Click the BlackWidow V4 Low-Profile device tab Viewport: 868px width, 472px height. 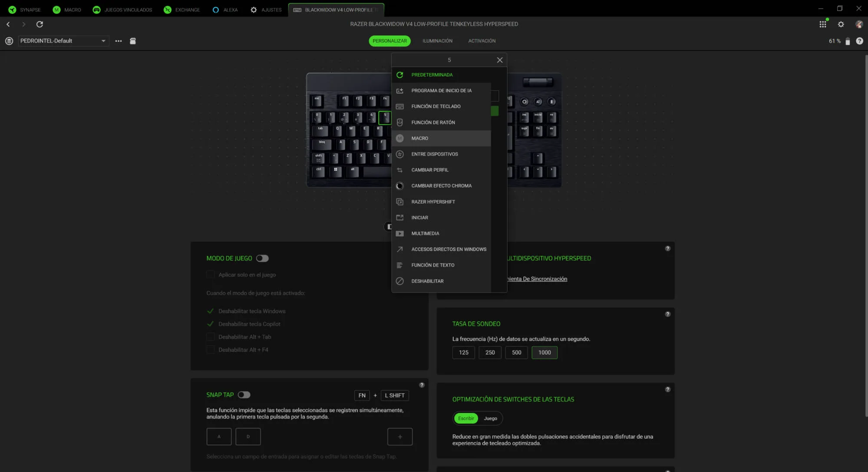tap(336, 10)
